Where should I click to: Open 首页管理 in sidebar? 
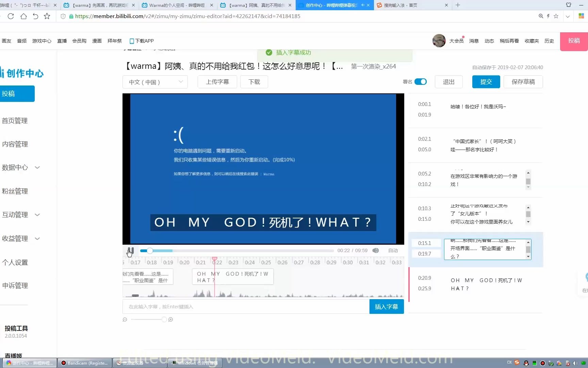(x=15, y=121)
